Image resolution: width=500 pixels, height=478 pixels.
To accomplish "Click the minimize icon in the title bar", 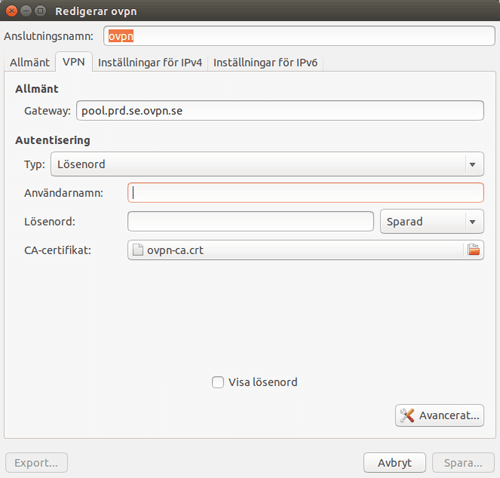I will click(26, 11).
